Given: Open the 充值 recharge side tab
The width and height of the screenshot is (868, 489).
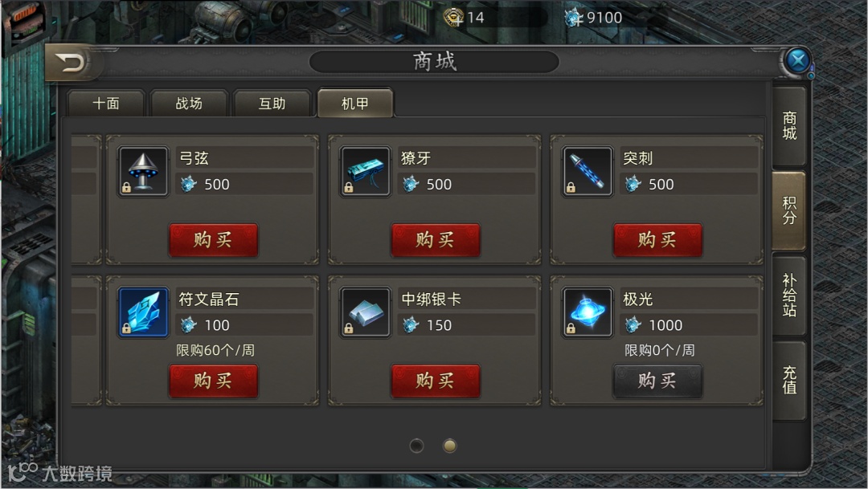Looking at the screenshot, I should pos(789,381).
